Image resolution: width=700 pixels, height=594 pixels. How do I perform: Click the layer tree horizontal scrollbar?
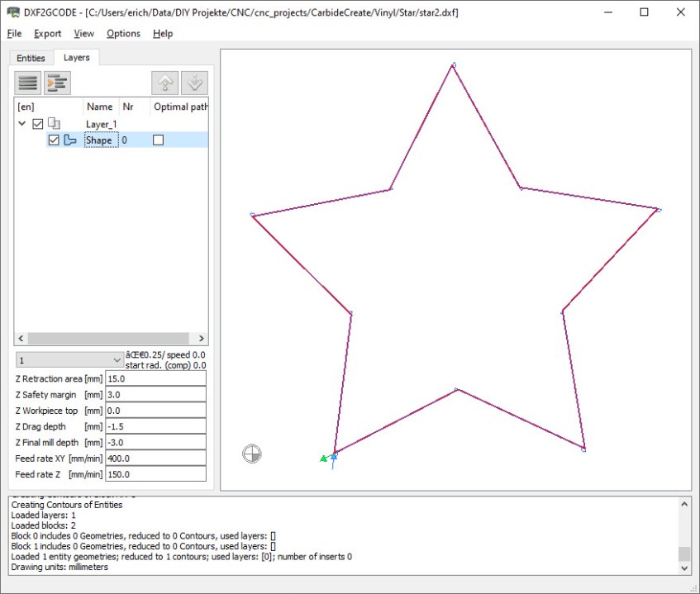click(112, 339)
